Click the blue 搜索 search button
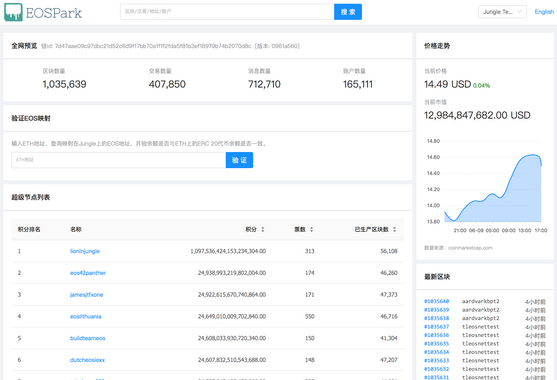Screen dimensions: 557x380 pos(348,12)
